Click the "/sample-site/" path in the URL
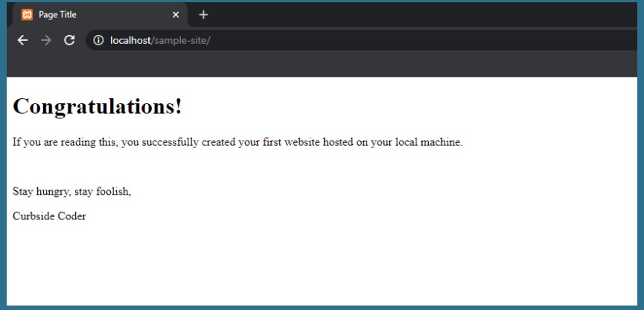This screenshot has height=310, width=644. pos(180,40)
